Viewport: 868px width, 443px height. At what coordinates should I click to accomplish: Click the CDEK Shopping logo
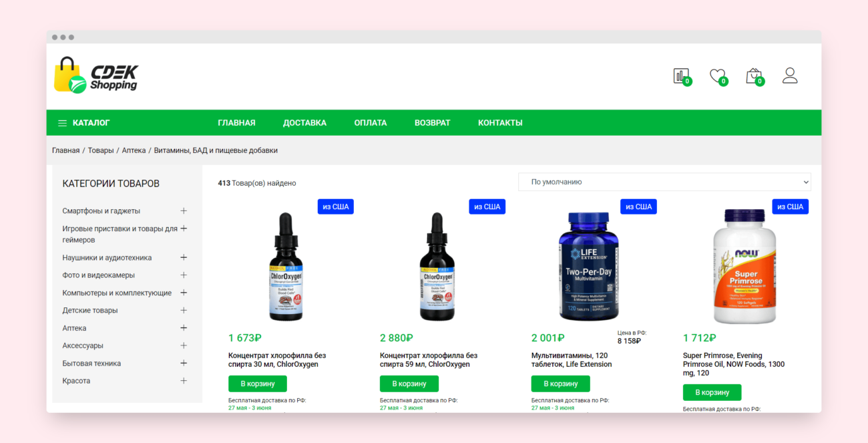[x=96, y=75]
